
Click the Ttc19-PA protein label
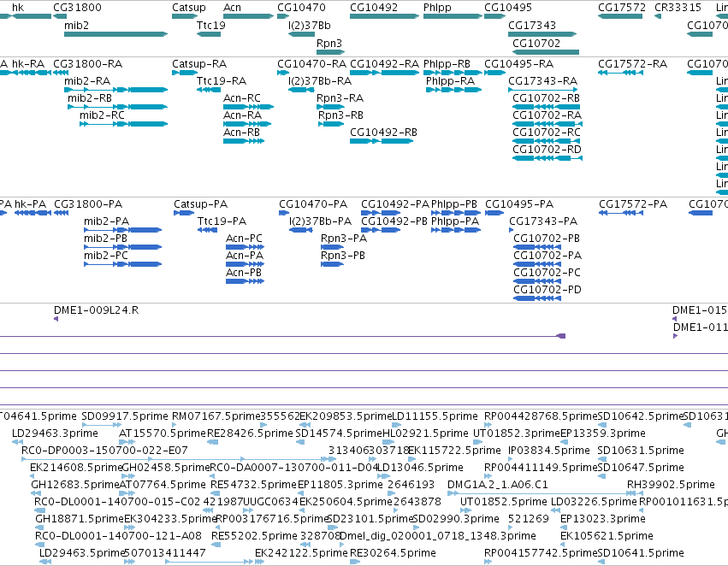point(222,221)
